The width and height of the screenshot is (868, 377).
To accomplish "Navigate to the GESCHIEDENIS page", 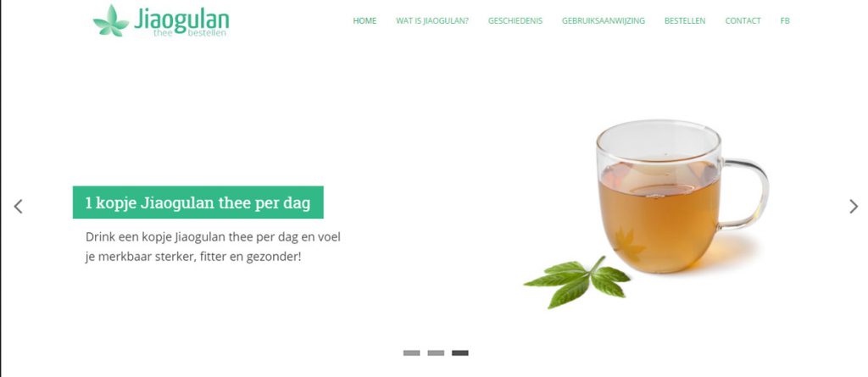I will point(515,21).
